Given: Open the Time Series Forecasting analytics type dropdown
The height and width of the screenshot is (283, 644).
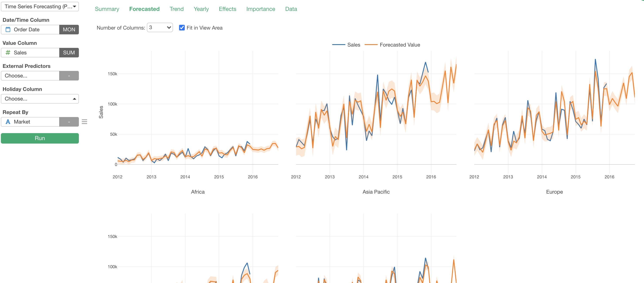Looking at the screenshot, I should (x=40, y=7).
